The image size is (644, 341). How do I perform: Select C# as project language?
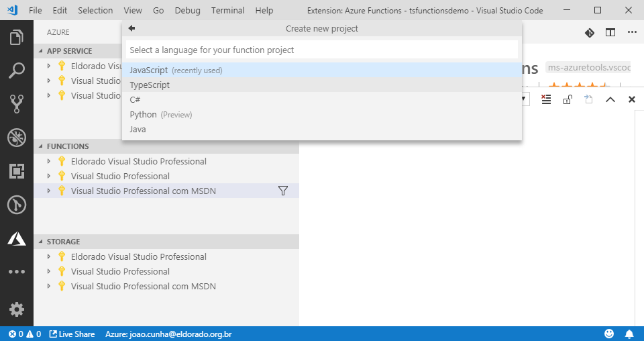[x=322, y=99]
